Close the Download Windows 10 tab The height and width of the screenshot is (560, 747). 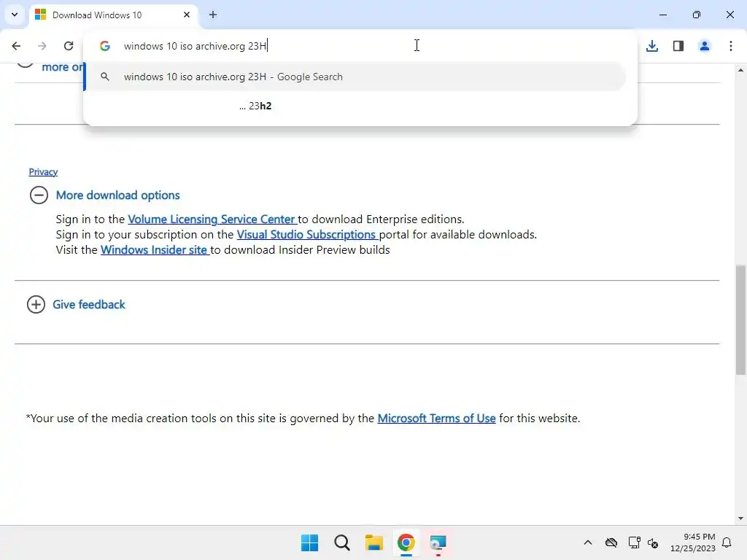click(187, 15)
